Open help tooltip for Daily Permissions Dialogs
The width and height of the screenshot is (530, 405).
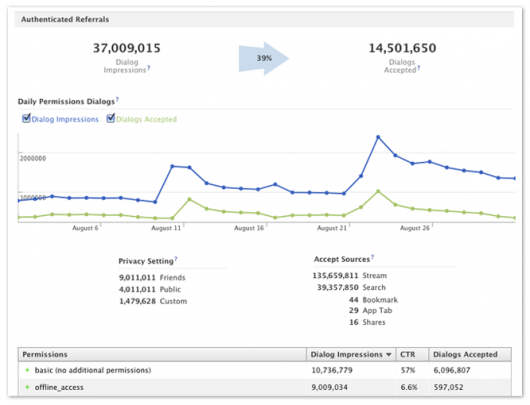point(117,99)
